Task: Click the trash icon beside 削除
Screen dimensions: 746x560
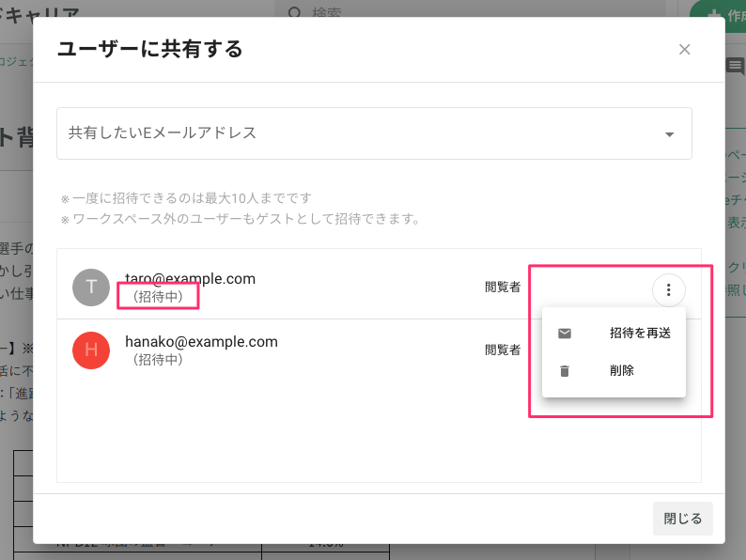Action: [x=565, y=370]
